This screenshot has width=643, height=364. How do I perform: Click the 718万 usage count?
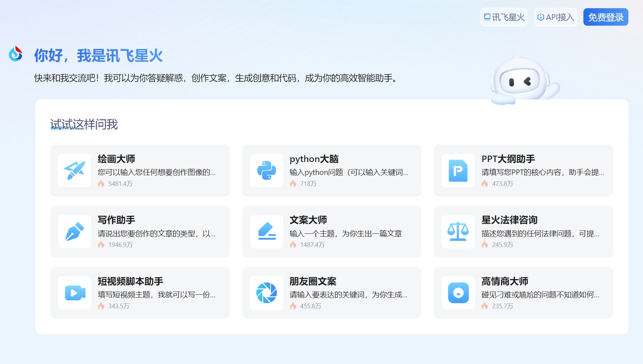click(308, 184)
